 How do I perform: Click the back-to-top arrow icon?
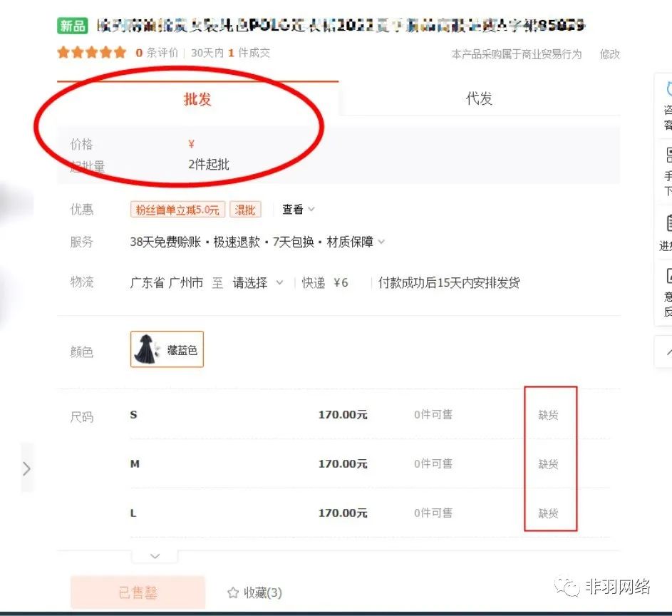click(x=668, y=351)
